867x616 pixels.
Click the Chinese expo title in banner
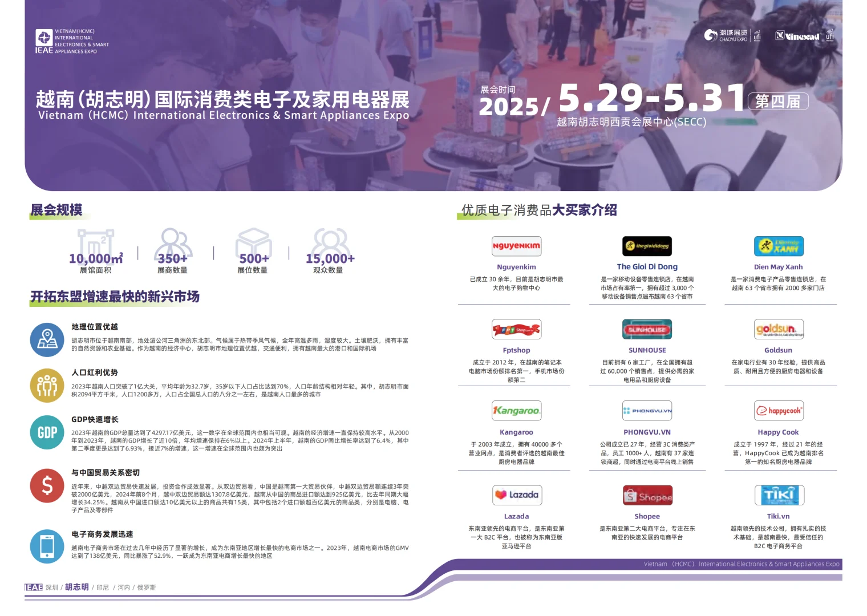222,99
